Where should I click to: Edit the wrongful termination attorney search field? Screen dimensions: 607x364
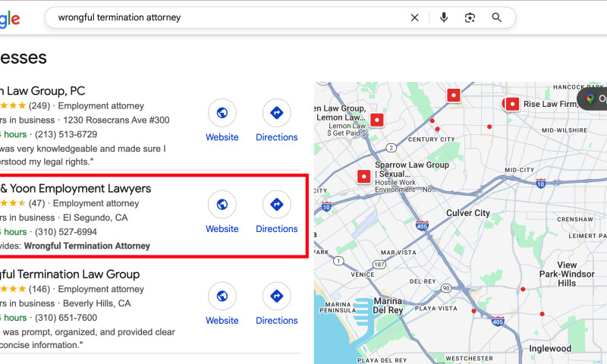coord(228,17)
